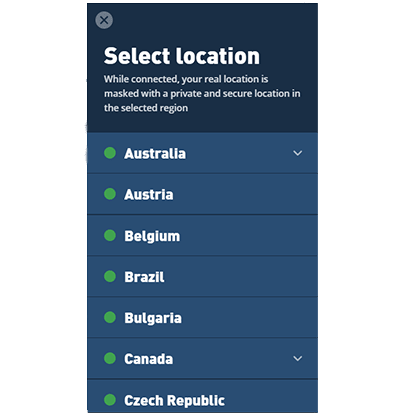This screenshot has width=400, height=419.
Task: Click the green dot next to Brazil
Action: 110,276
